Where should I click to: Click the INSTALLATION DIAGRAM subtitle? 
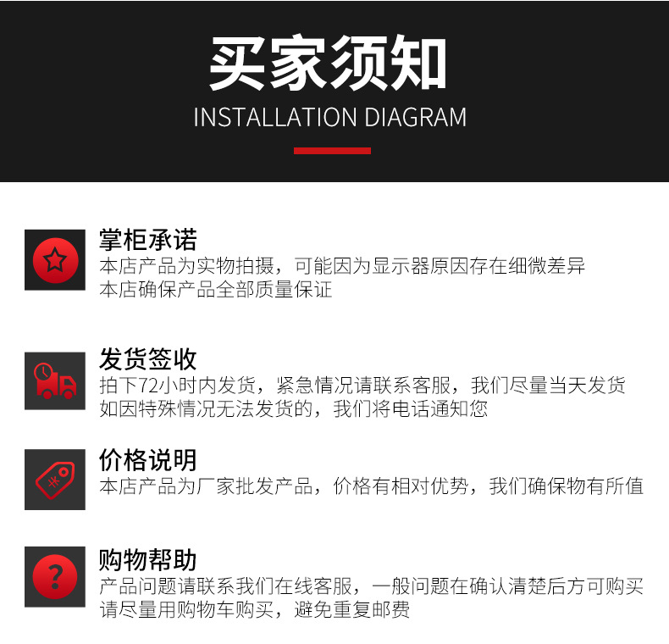pos(329,118)
